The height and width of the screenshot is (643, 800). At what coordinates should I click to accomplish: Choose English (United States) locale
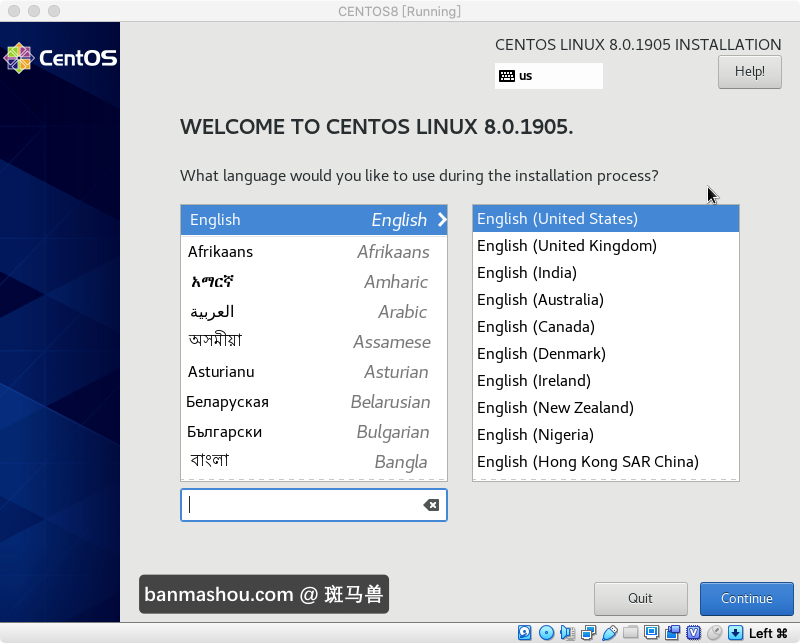[x=606, y=219]
